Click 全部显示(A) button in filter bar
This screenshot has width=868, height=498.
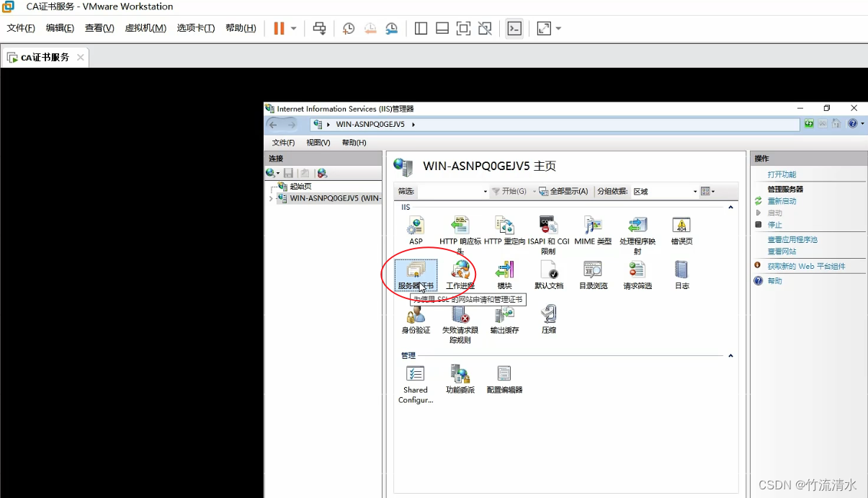click(x=563, y=191)
